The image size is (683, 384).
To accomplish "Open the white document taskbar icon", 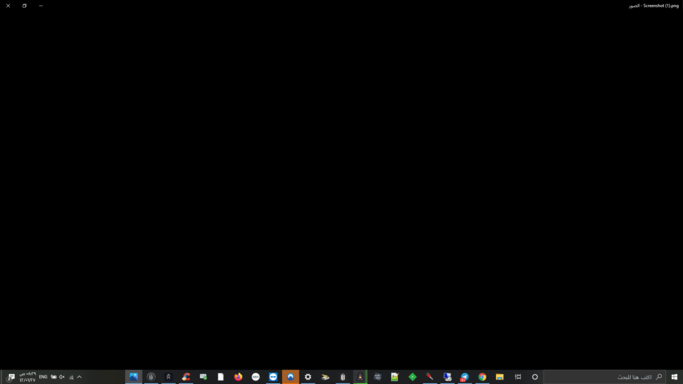I will coord(221,377).
